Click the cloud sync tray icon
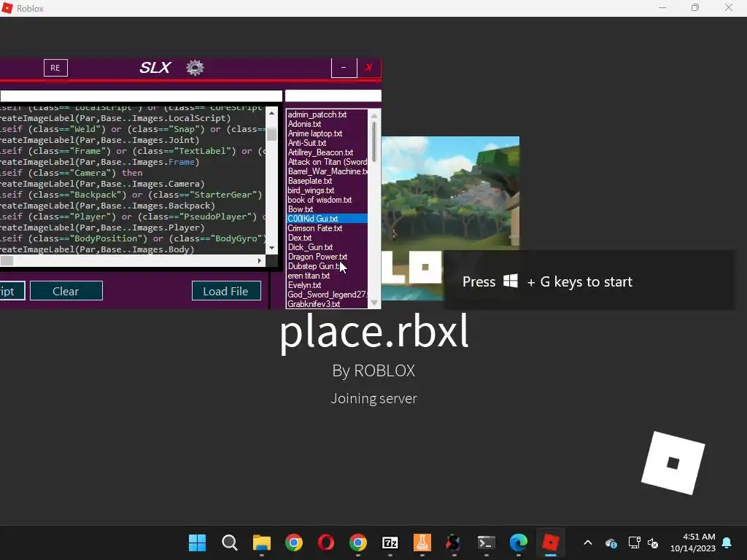 [611, 542]
